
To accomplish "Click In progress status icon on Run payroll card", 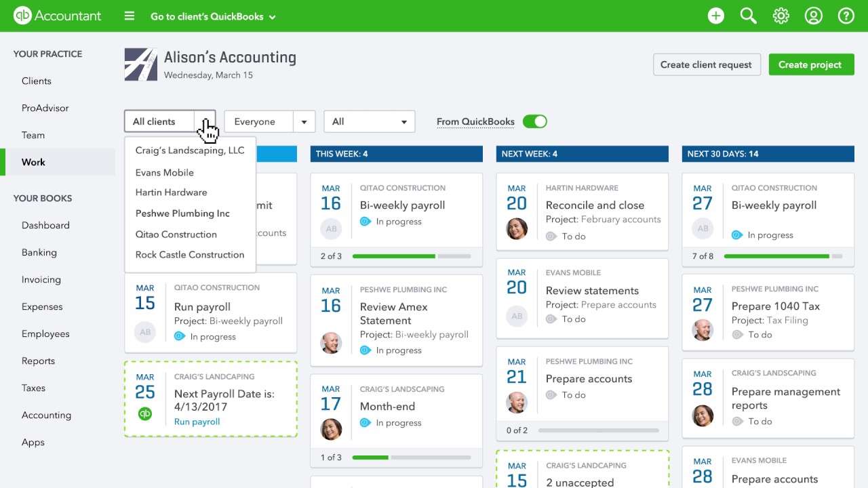I will [x=180, y=336].
